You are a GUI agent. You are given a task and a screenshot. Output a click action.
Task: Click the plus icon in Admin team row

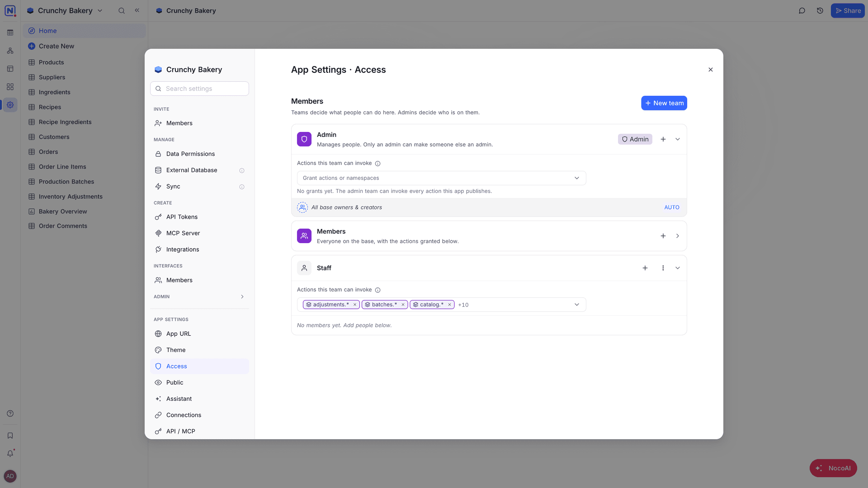tap(663, 139)
